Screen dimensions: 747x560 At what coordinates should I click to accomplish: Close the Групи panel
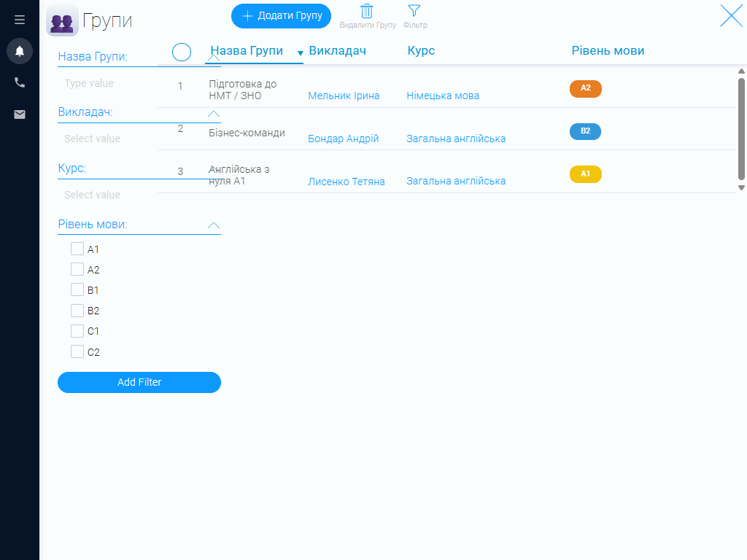point(731,16)
